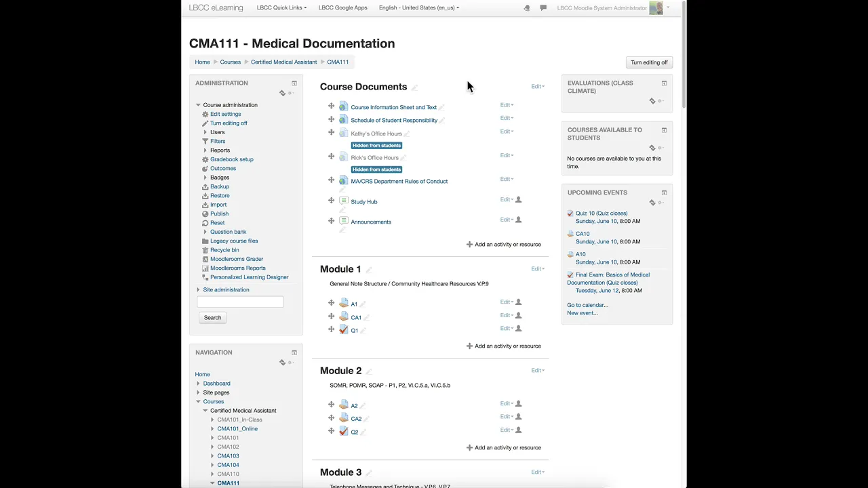Click Hidden from students badge under Rick's Office Hours
This screenshot has width=868, height=488.
[376, 169]
